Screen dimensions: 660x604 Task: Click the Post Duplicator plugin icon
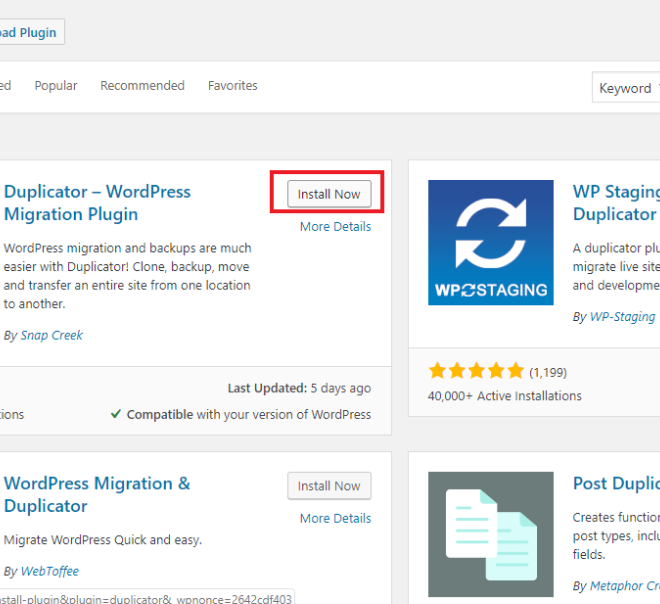491,534
